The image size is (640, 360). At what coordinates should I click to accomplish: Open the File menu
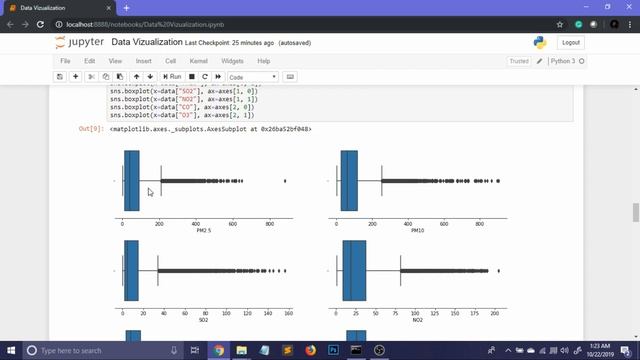pos(65,61)
